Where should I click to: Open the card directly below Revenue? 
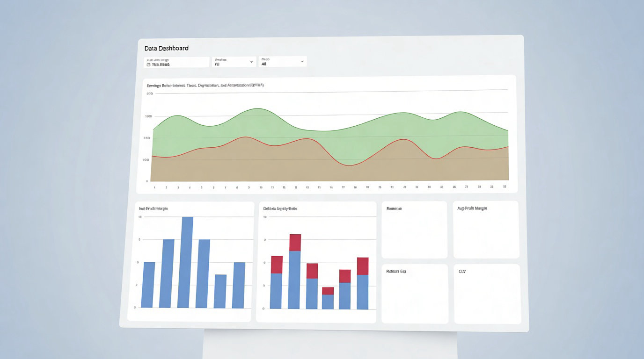coord(415,294)
